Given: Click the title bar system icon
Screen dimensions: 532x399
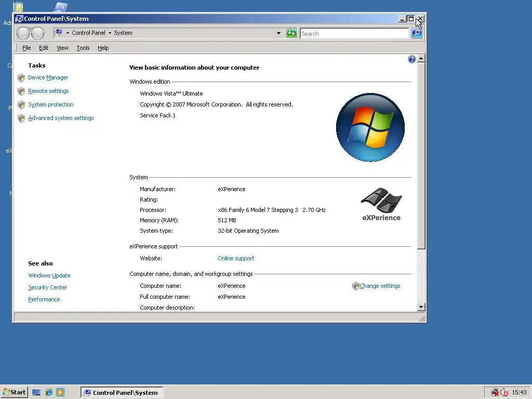Looking at the screenshot, I should click(x=19, y=19).
